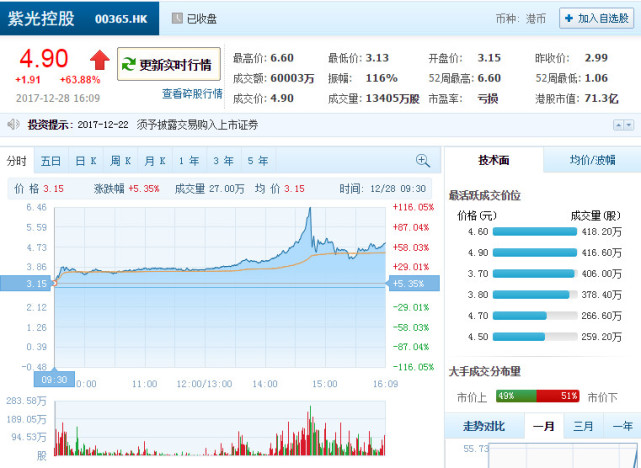This screenshot has width=641, height=468.
Task: Click the 最高价 6.60 value
Action: pyautogui.click(x=282, y=58)
